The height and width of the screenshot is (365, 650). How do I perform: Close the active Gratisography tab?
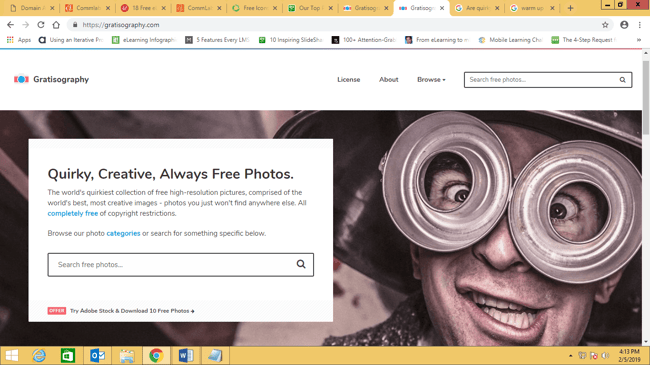(x=442, y=8)
